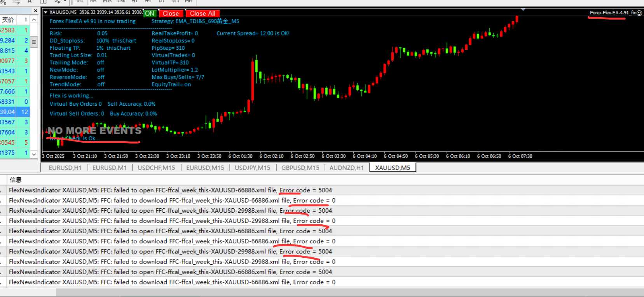The width and height of the screenshot is (644, 297).
Task: Open the USDCHF,M15 chart tab
Action: 156,168
